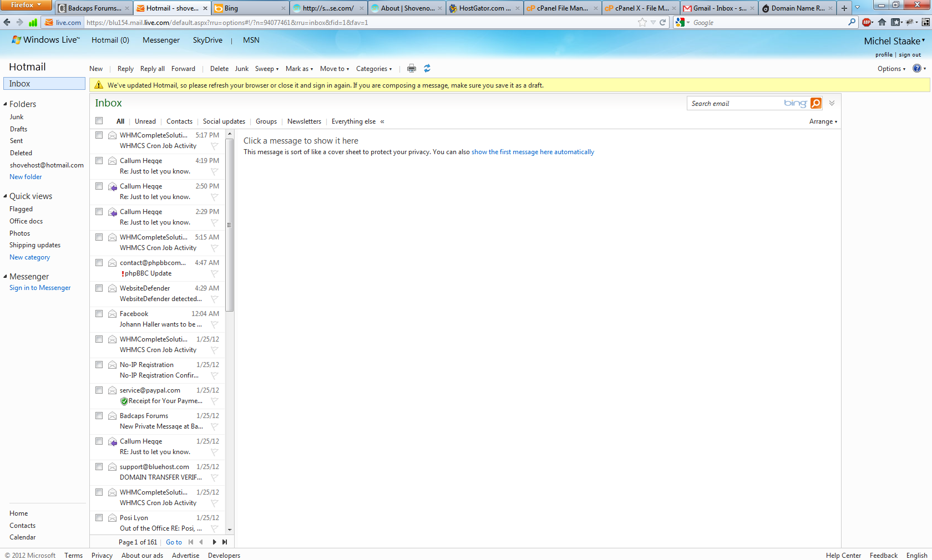Flag the Callum Hegge 4:19 PM message
This screenshot has height=560, width=932.
[214, 171]
